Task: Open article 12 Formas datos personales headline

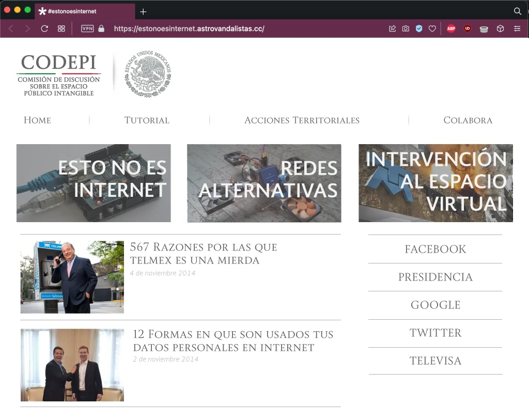Action: click(x=233, y=341)
